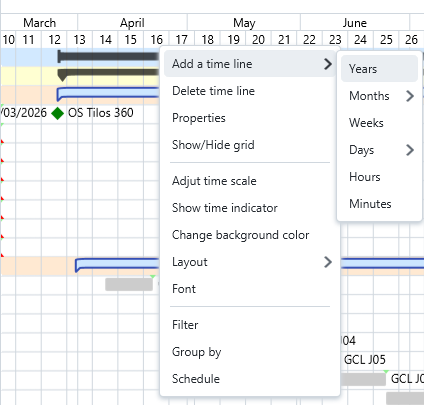Expand the Add a time line submenu arrow
Viewport: 424px width, 405px height.
coord(328,64)
